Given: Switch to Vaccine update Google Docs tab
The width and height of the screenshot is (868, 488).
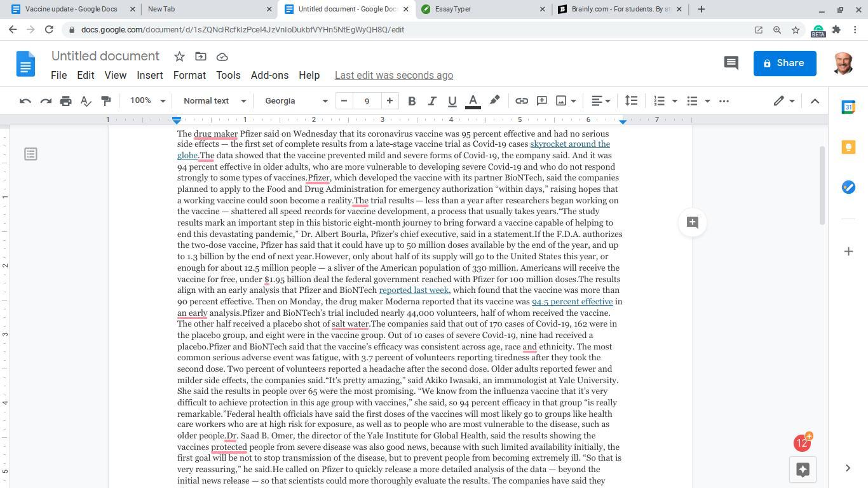Looking at the screenshot, I should 72,10.
